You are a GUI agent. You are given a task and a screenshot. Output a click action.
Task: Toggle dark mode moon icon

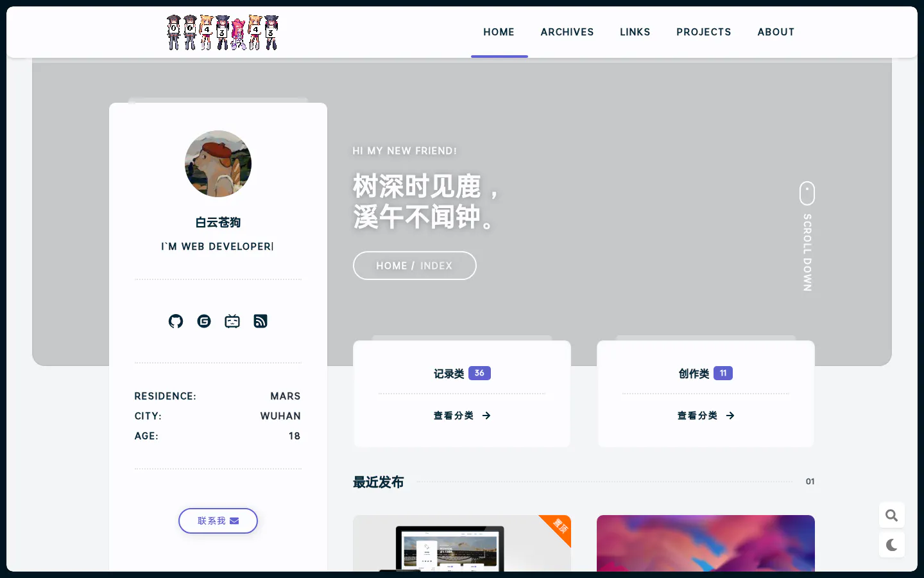coord(892,545)
